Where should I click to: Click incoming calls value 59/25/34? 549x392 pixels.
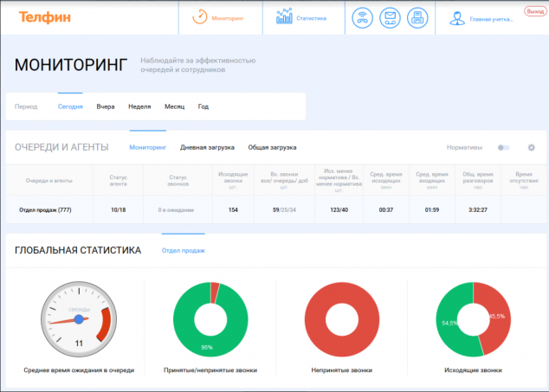(x=284, y=209)
